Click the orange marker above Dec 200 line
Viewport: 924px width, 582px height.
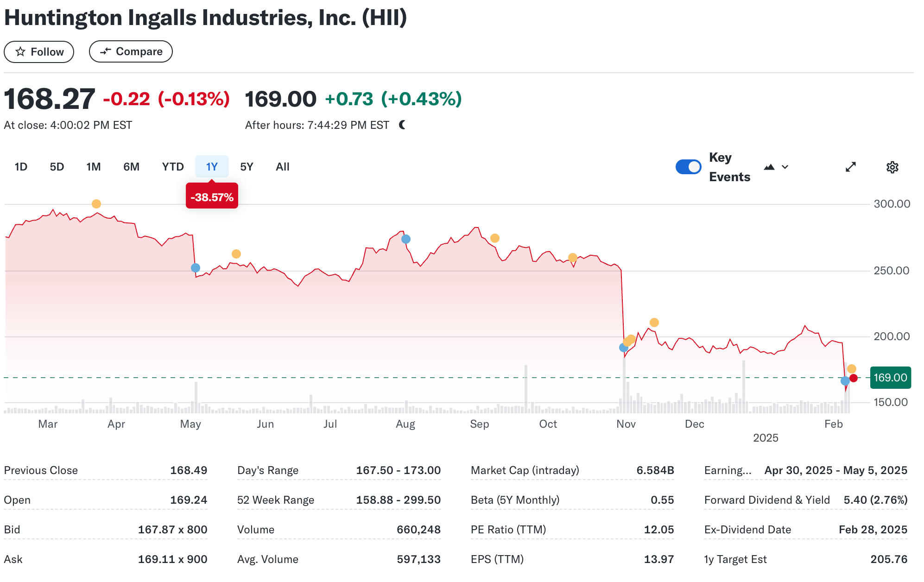(x=654, y=323)
